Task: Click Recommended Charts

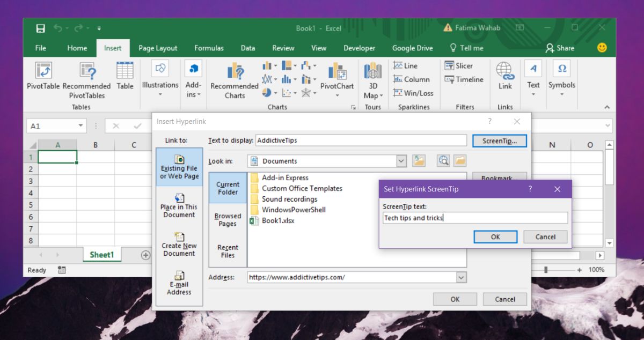Action: [x=235, y=80]
